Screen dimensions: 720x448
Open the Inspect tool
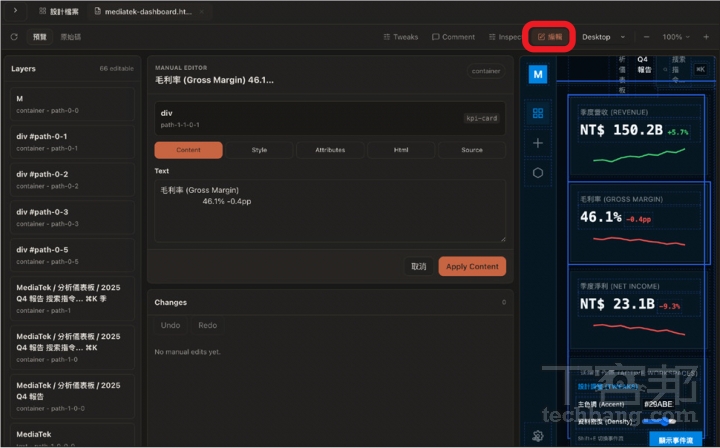[x=505, y=37]
